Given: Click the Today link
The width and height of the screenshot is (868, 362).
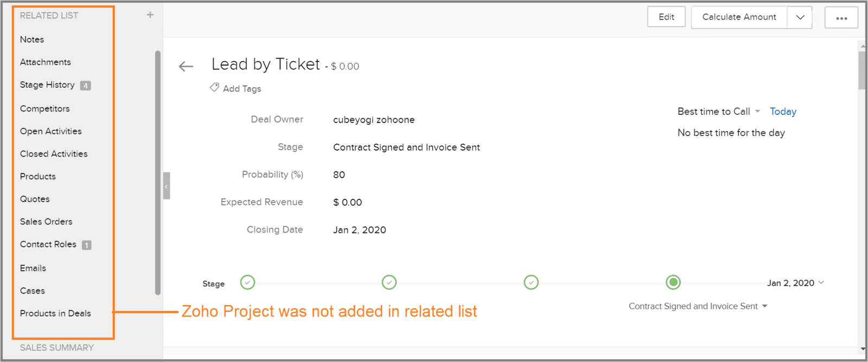Looking at the screenshot, I should (783, 111).
